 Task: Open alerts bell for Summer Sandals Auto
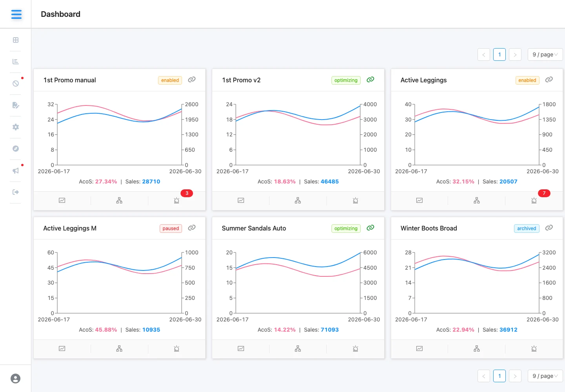355,348
